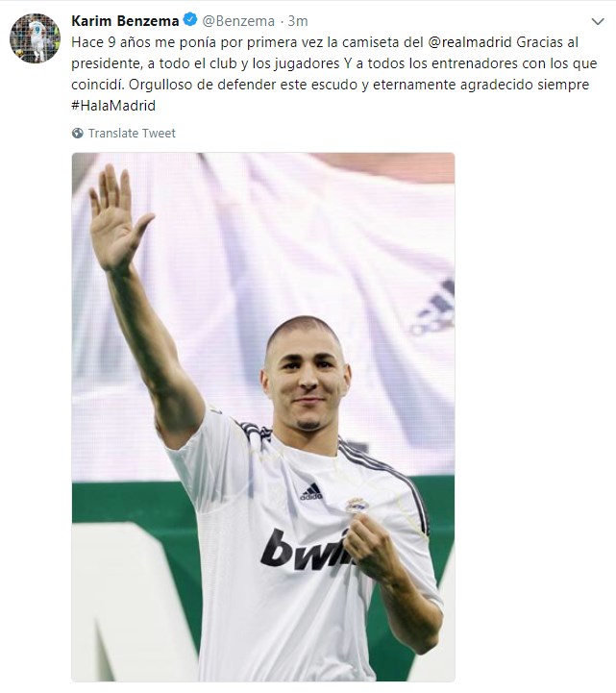Click the blue verified badge icon
The image size is (616, 693).
190,20
